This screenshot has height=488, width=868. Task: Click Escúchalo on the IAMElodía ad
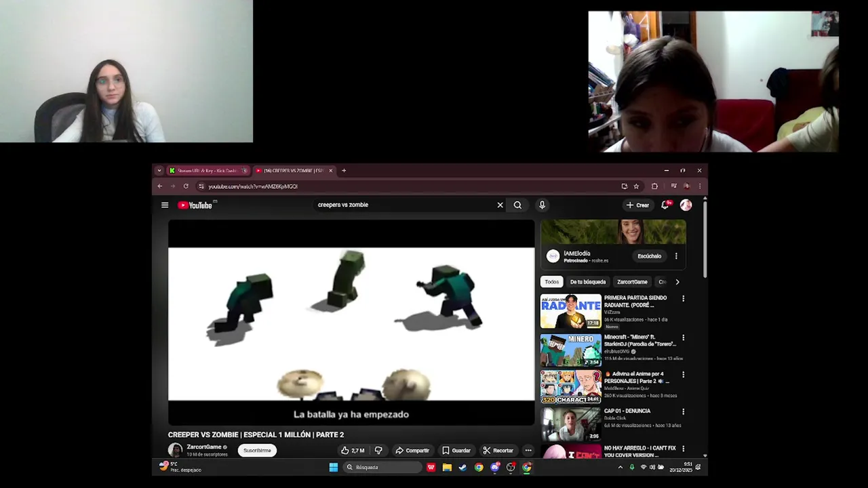click(649, 256)
